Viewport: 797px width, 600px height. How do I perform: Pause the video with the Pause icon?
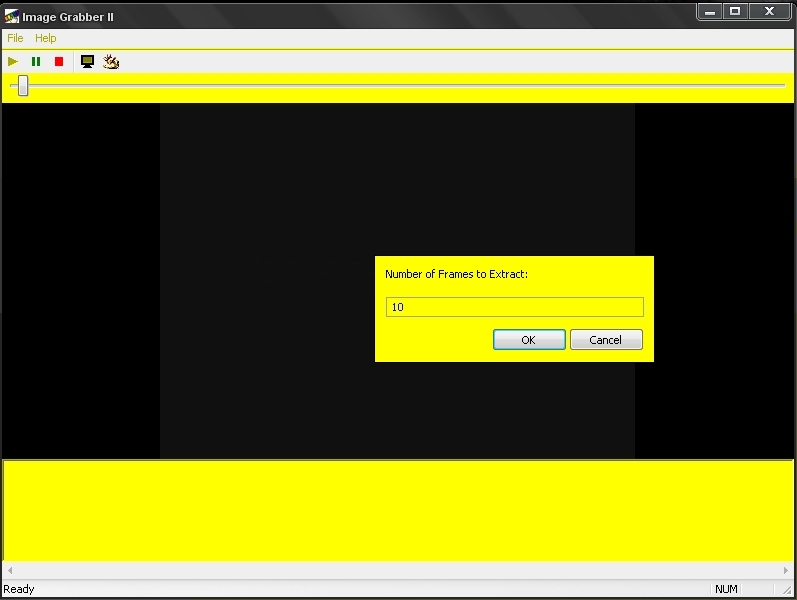click(x=36, y=62)
